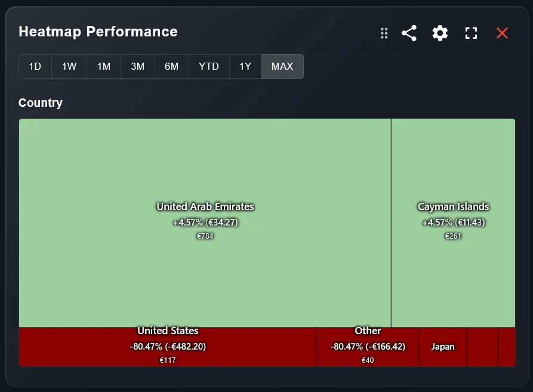The image size is (533, 392).
Task: Switch to 6M time range
Action: (172, 67)
